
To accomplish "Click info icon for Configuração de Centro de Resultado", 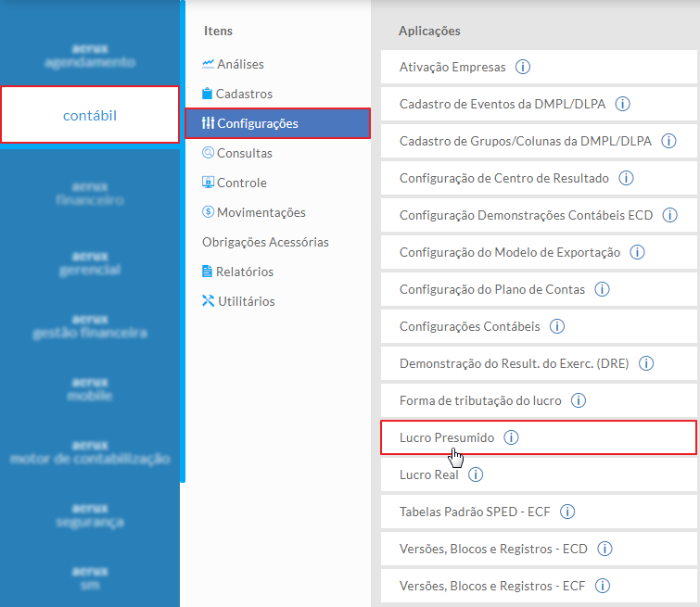I will [626, 178].
